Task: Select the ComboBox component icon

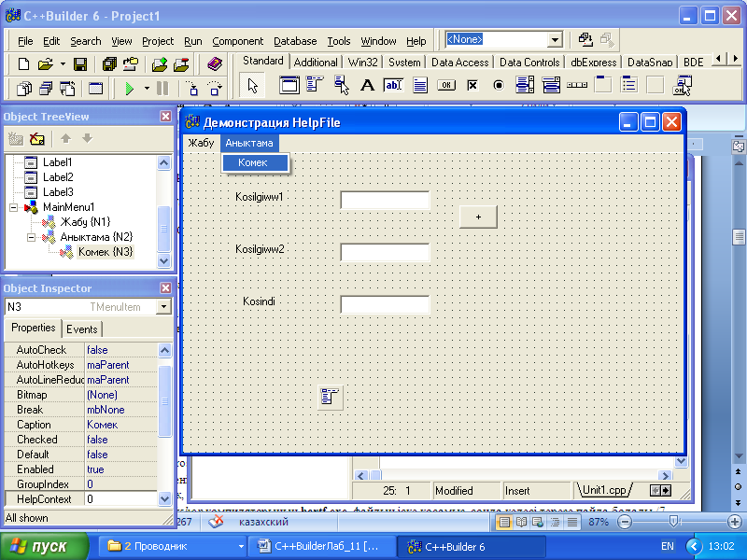Action: [x=551, y=85]
